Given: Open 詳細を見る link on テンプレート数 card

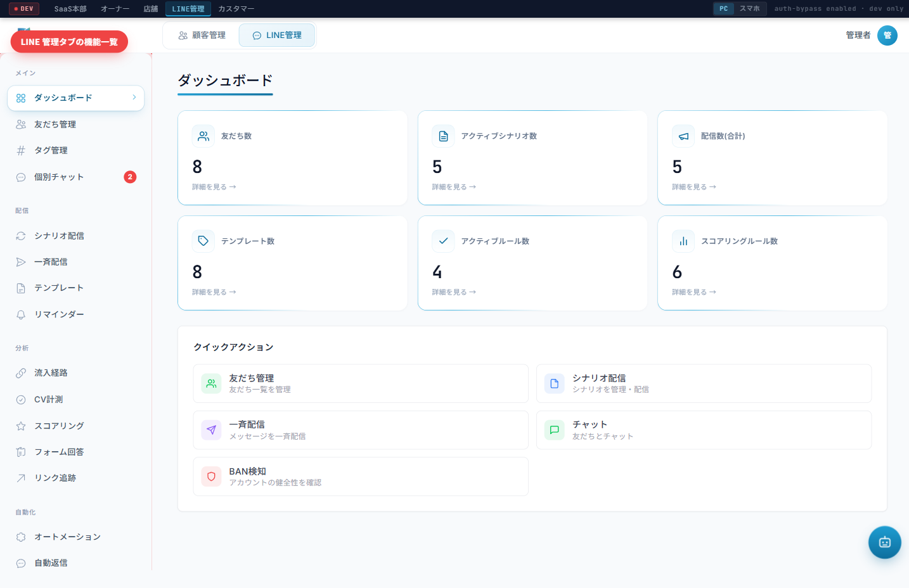Looking at the screenshot, I should [214, 292].
